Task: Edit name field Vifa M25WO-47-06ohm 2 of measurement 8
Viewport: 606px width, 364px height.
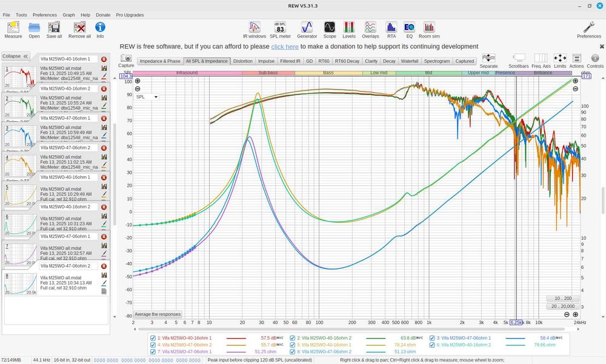Action: [x=68, y=266]
